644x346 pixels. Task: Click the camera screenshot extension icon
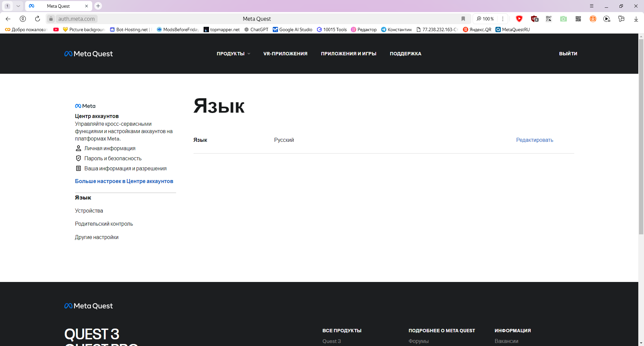point(563,19)
